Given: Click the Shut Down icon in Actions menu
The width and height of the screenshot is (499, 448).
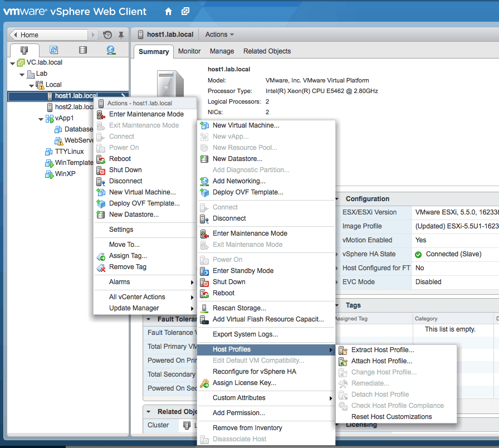Looking at the screenshot, I should [x=101, y=170].
